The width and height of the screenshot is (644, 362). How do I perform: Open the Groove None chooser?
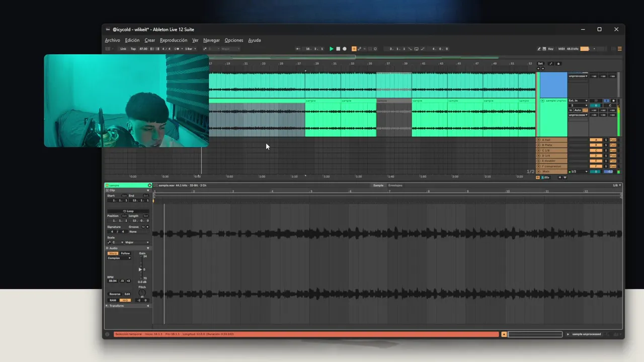click(x=138, y=232)
